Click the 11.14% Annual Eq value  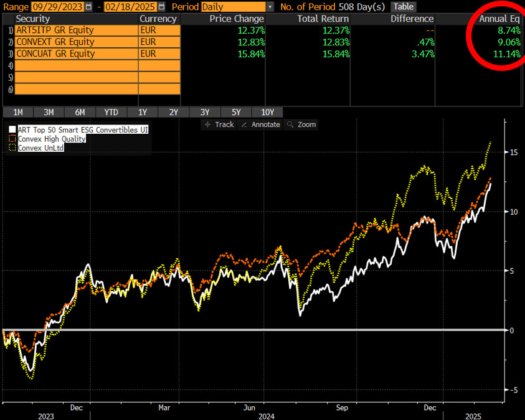click(x=507, y=54)
